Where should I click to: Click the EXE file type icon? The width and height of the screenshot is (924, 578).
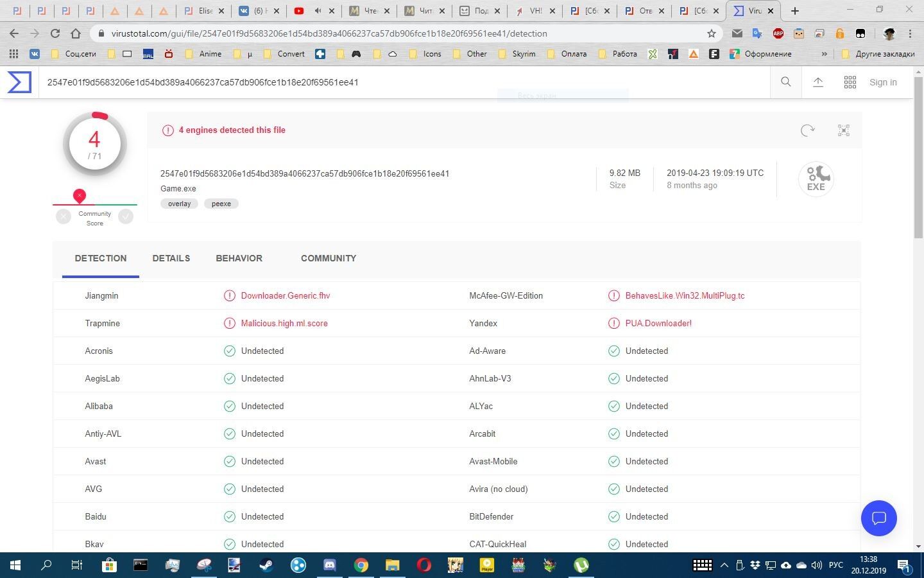pos(816,179)
